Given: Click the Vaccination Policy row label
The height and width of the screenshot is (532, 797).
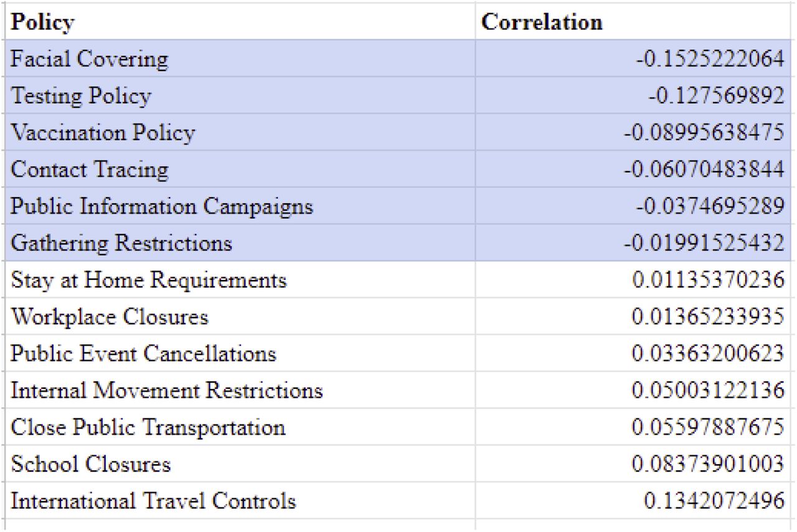Looking at the screenshot, I should coord(240,133).
